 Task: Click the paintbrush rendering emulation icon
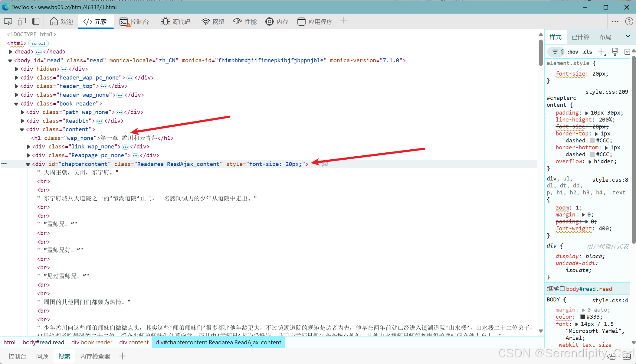click(615, 52)
